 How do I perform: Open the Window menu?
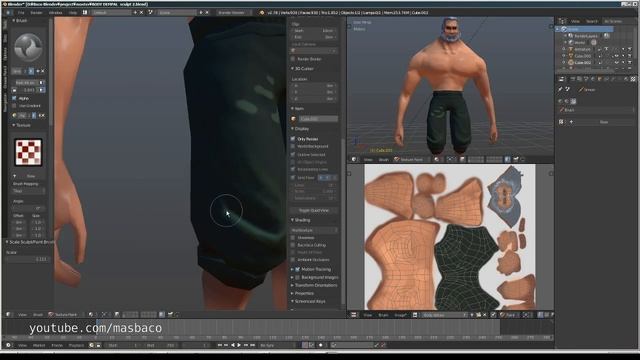pos(56,13)
